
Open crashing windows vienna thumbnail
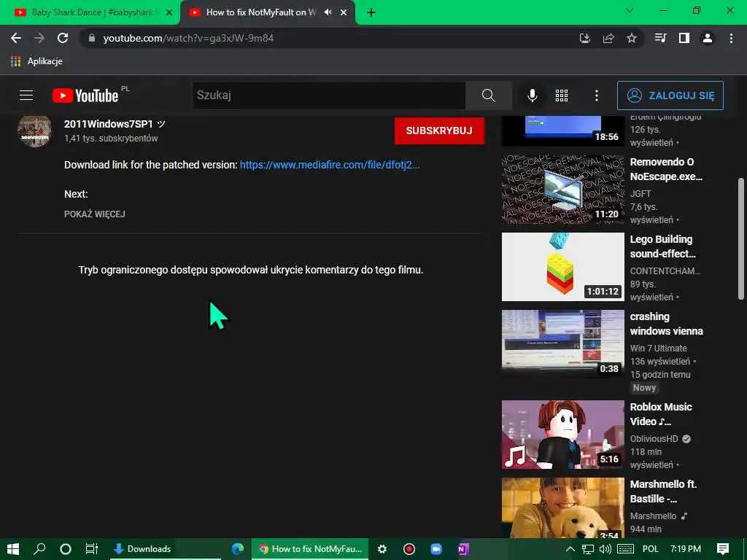point(562,344)
